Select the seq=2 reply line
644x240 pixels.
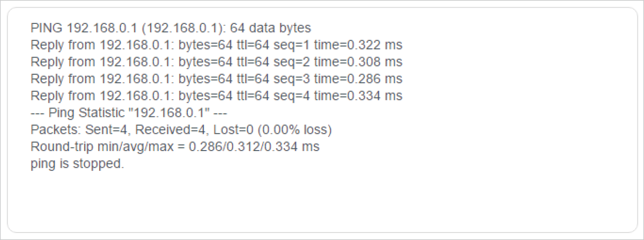(x=216, y=62)
